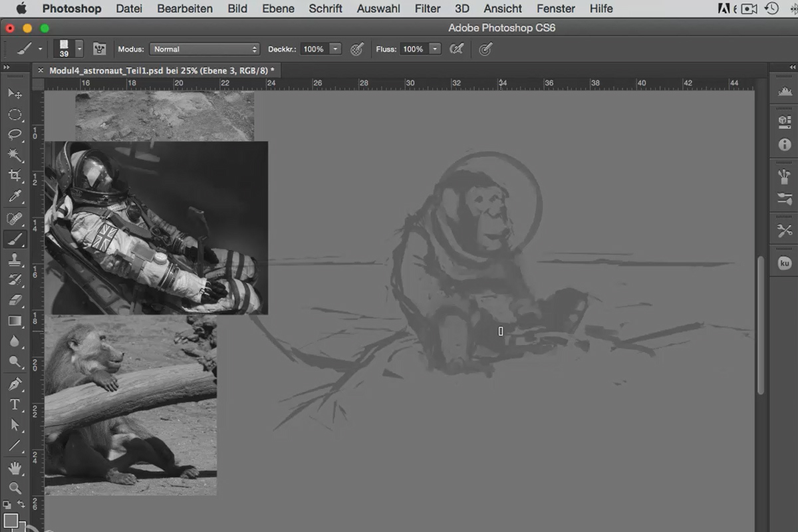Select the Move tool
Image resolution: width=798 pixels, height=532 pixels.
click(15, 93)
